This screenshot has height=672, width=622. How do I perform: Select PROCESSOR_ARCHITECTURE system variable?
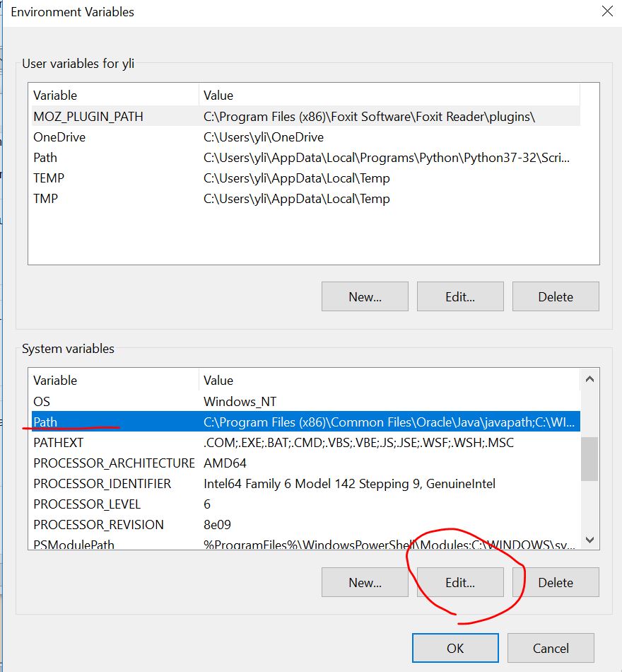[113, 463]
